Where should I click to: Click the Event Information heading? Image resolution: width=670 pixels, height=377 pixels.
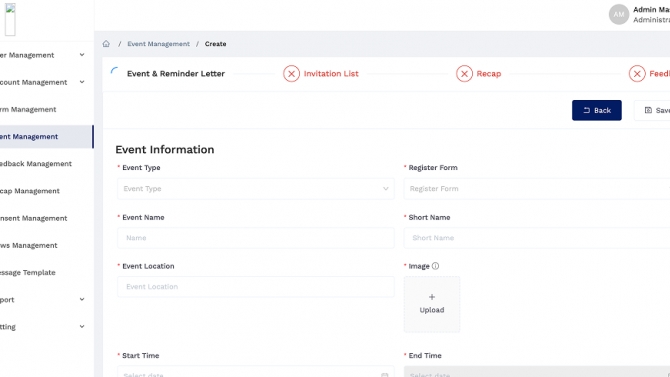[165, 150]
